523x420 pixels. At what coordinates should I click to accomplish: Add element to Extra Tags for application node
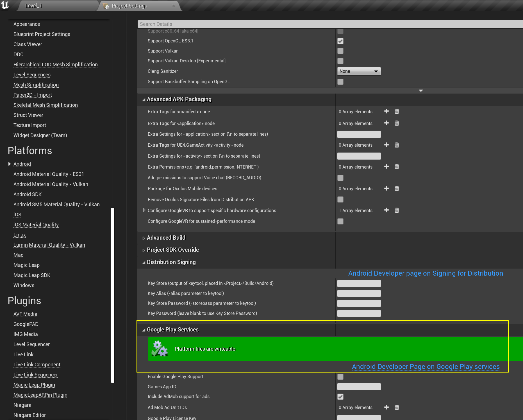tap(386, 123)
